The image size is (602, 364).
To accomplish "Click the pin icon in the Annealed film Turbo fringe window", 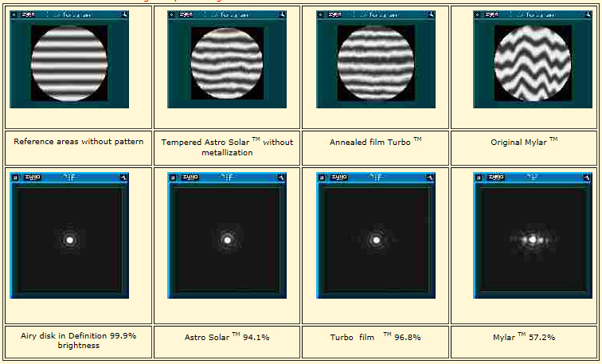I will (x=432, y=14).
